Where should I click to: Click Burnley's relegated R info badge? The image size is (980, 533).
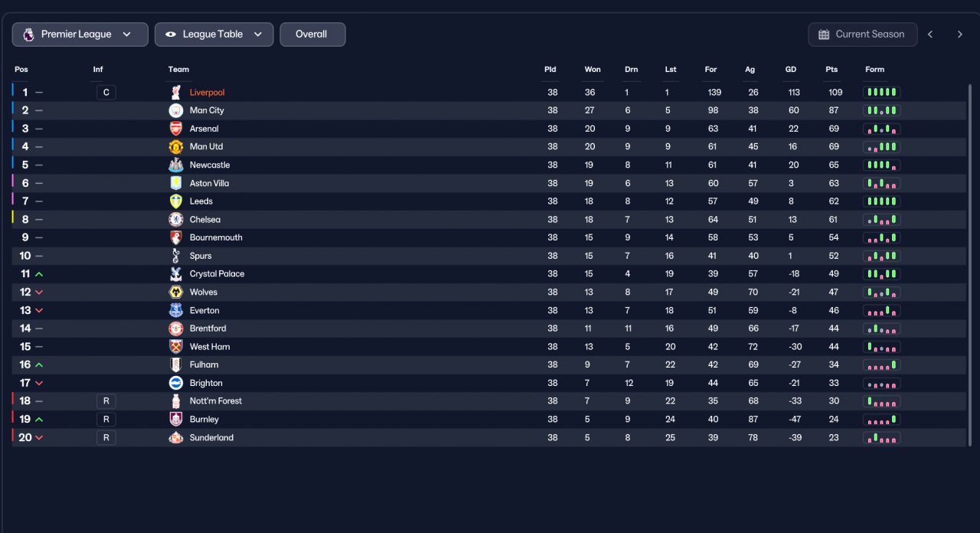coord(106,420)
